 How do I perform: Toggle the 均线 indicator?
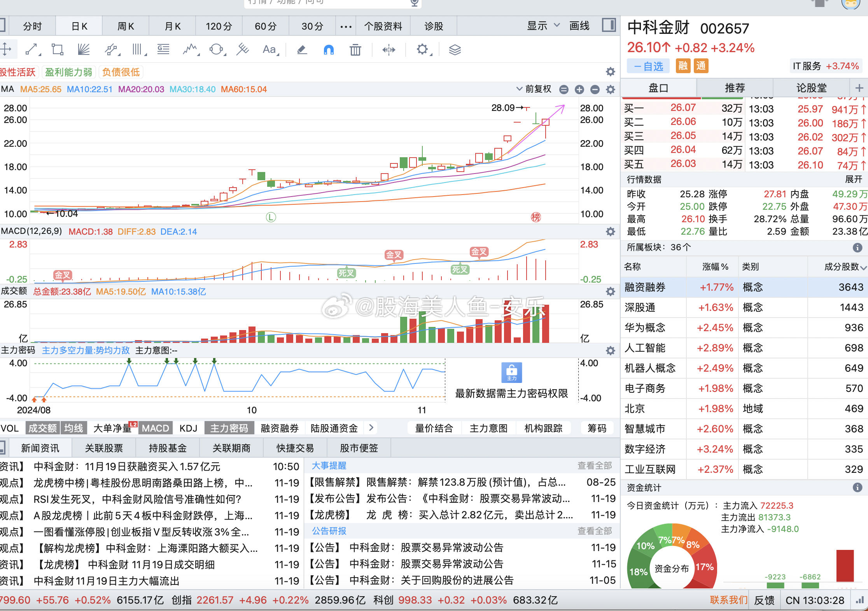(x=74, y=428)
